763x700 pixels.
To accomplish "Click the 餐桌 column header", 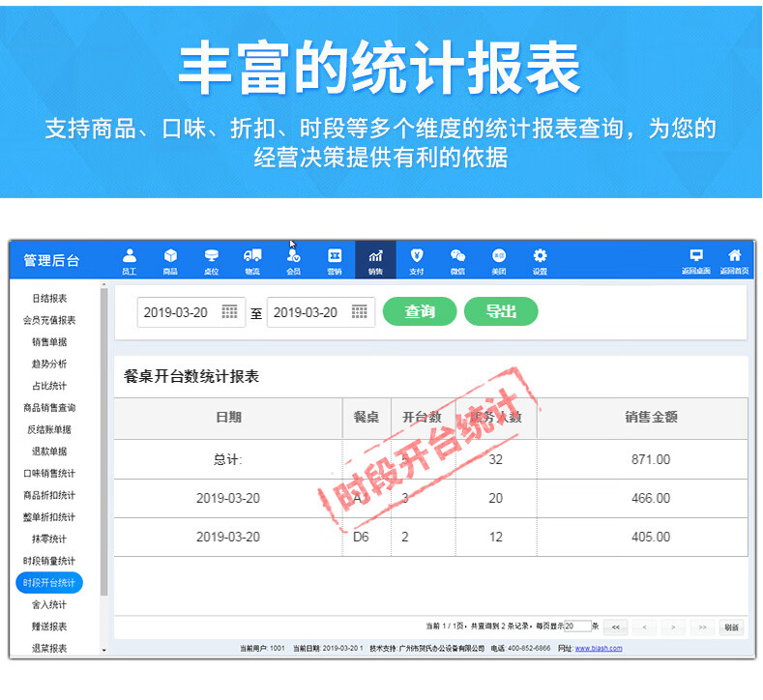I will 367,418.
